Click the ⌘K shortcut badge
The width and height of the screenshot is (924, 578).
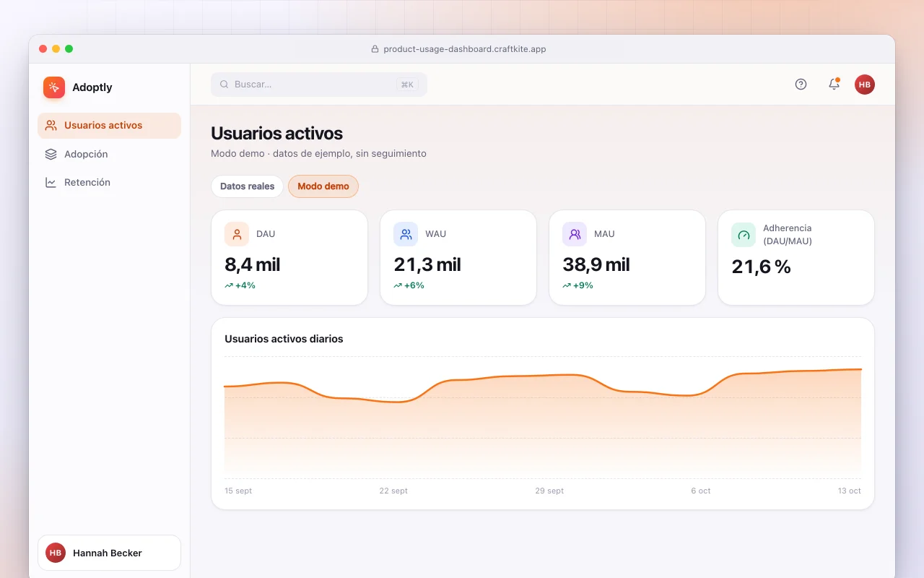pos(407,85)
